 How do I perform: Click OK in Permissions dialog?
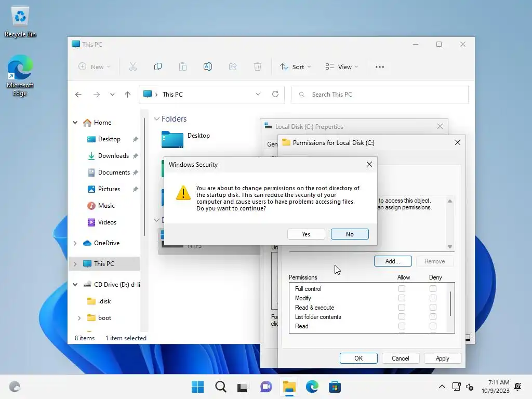click(358, 358)
